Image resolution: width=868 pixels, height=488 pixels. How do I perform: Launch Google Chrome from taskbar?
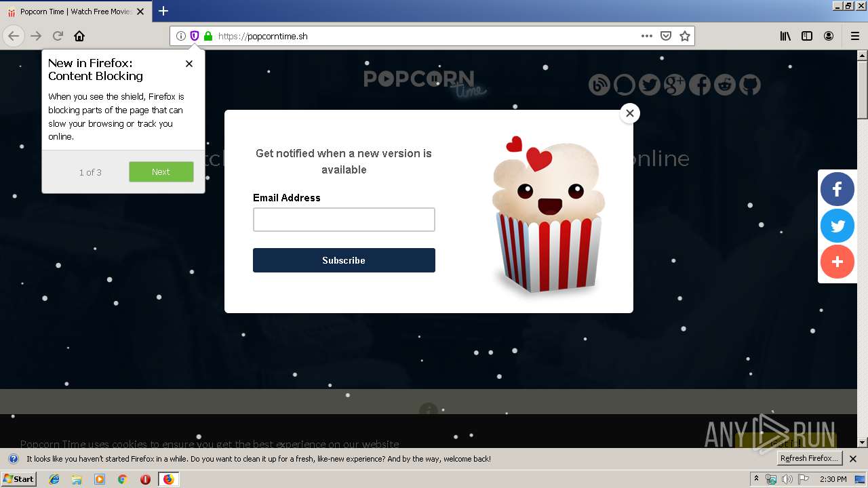[x=122, y=479]
